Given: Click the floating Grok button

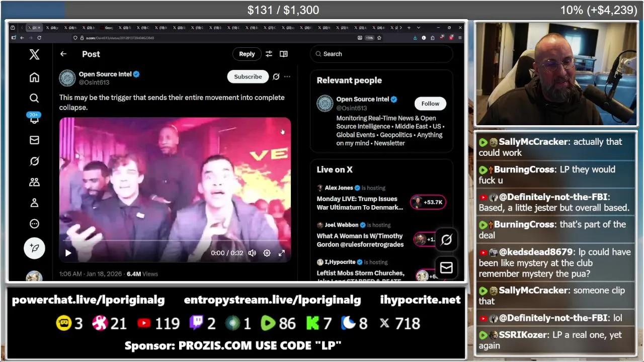Looking at the screenshot, I should [x=446, y=240].
